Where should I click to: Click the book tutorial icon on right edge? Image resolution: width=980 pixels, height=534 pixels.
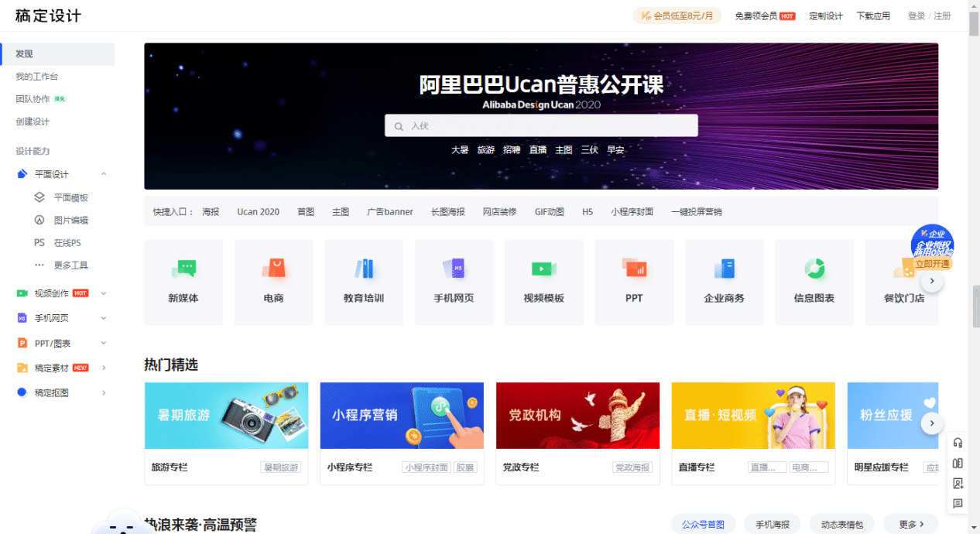958,463
